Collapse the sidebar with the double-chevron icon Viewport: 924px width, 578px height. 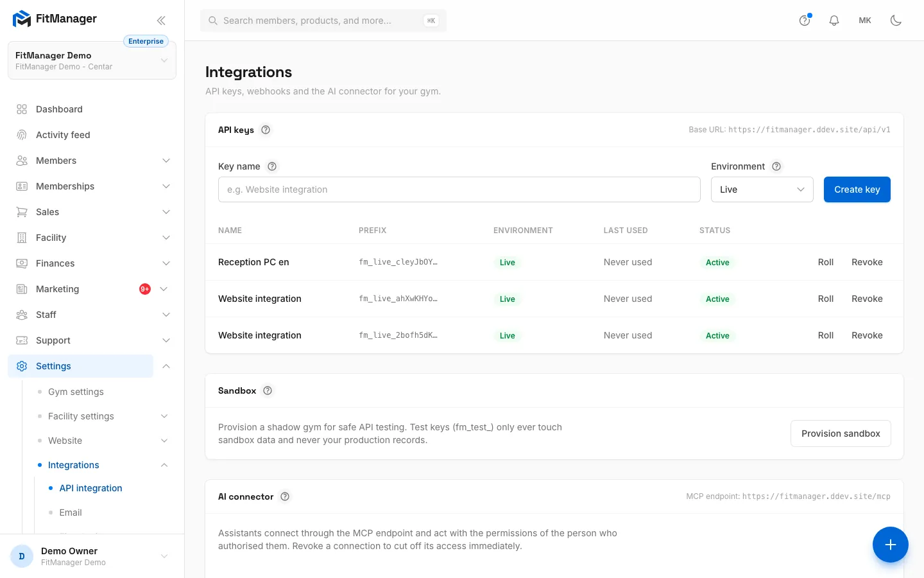pyautogui.click(x=161, y=20)
